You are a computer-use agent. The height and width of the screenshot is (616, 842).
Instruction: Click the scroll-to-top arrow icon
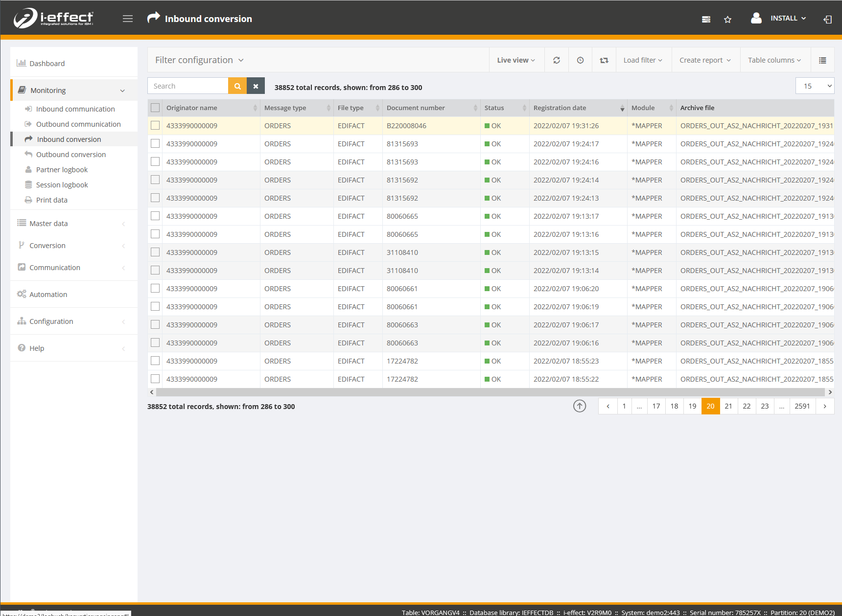tap(580, 406)
